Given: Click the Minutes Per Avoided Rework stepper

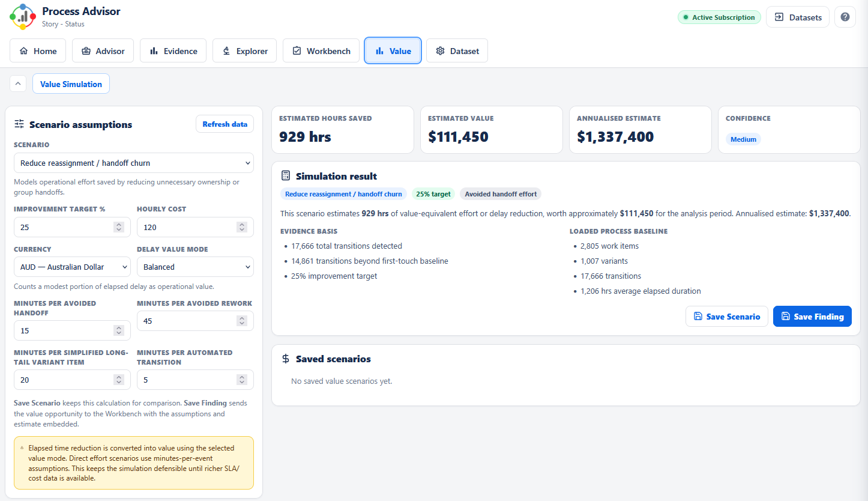Looking at the screenshot, I should pos(242,321).
